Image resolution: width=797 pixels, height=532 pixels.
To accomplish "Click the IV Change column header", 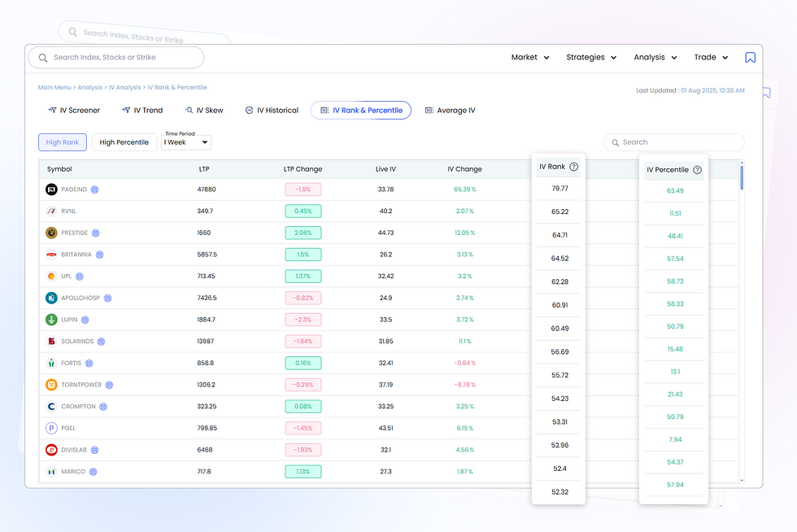I will (x=464, y=169).
